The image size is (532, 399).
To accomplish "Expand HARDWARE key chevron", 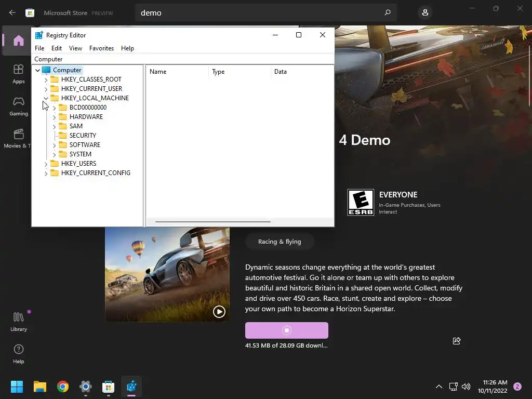I will click(x=54, y=117).
